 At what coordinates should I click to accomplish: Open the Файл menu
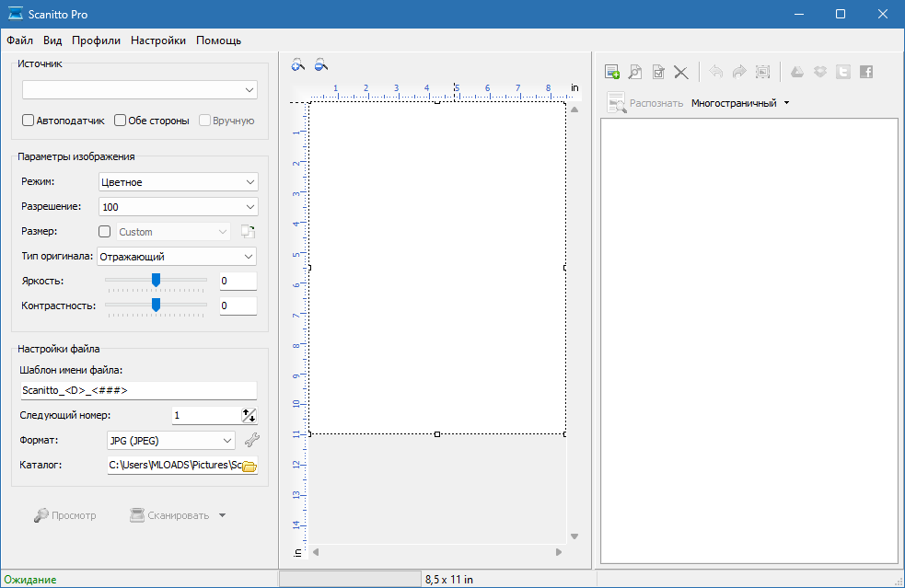point(19,40)
